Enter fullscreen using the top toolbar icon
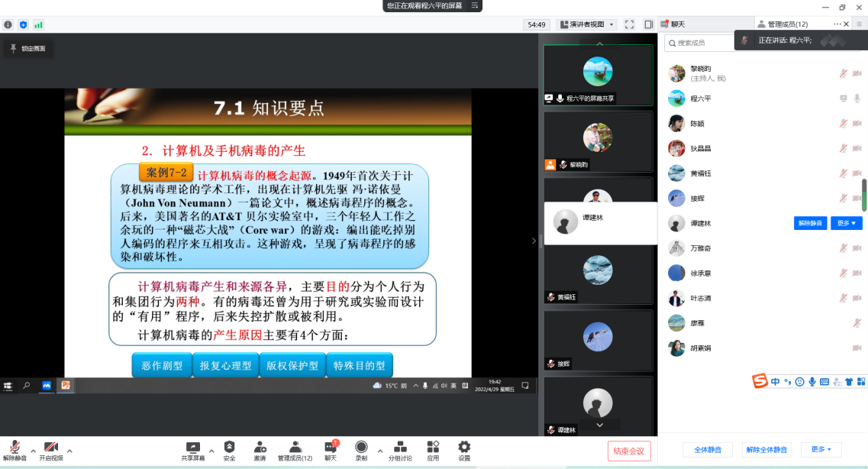Image resolution: width=868 pixels, height=469 pixels. pos(629,24)
